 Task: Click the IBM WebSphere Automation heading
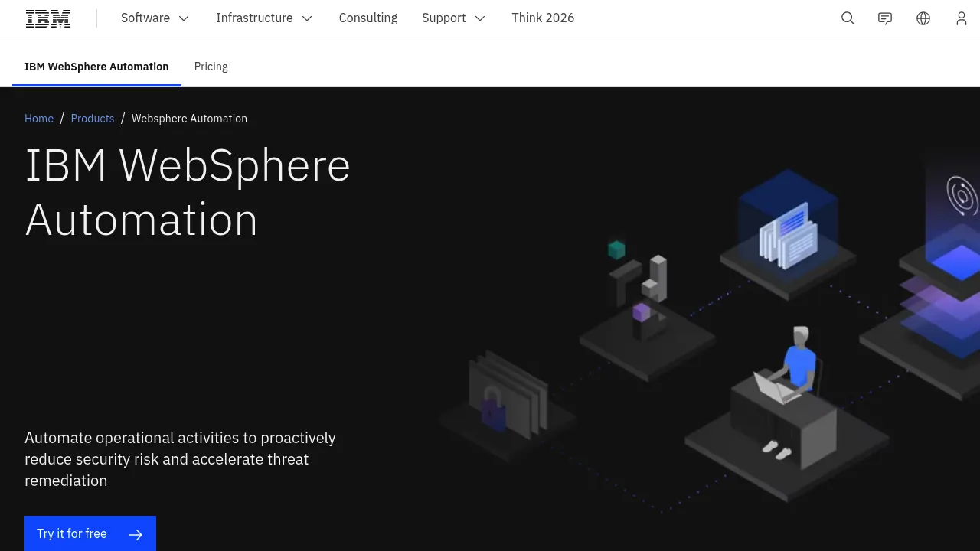(188, 192)
